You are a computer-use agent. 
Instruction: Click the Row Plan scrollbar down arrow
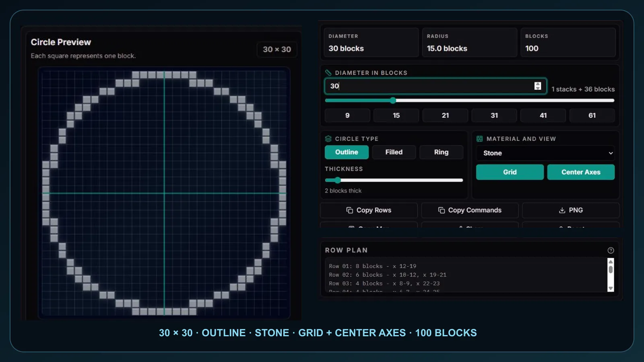[611, 288]
